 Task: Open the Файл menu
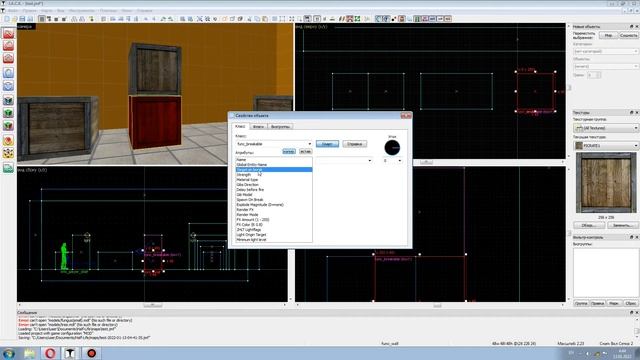pos(13,11)
